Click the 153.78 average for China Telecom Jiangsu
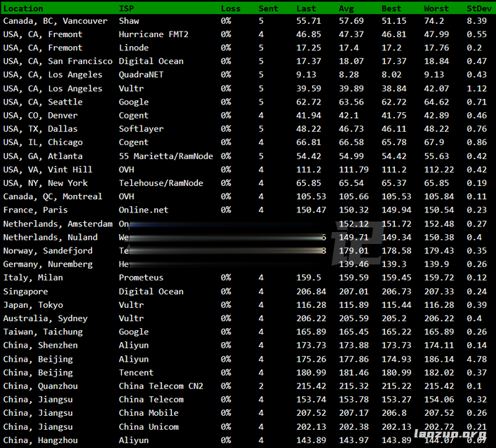The image size is (496, 448). (354, 400)
